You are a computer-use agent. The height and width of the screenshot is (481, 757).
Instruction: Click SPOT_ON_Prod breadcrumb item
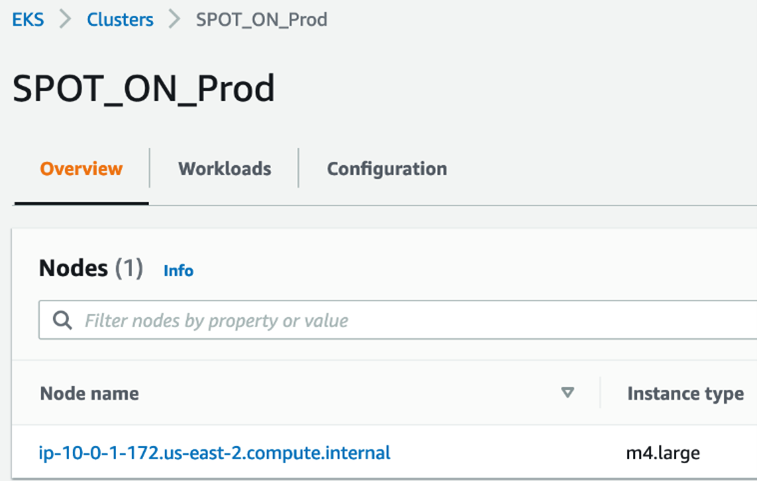click(261, 19)
